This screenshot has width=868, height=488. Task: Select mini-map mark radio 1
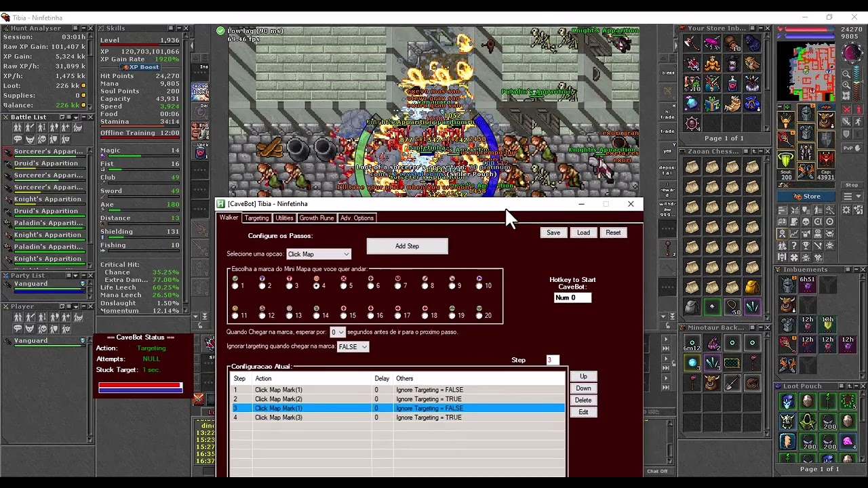coord(235,286)
